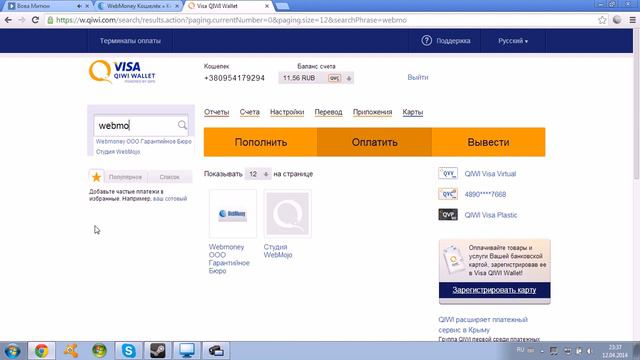Click the 4890****7668 card icon

tap(448, 194)
